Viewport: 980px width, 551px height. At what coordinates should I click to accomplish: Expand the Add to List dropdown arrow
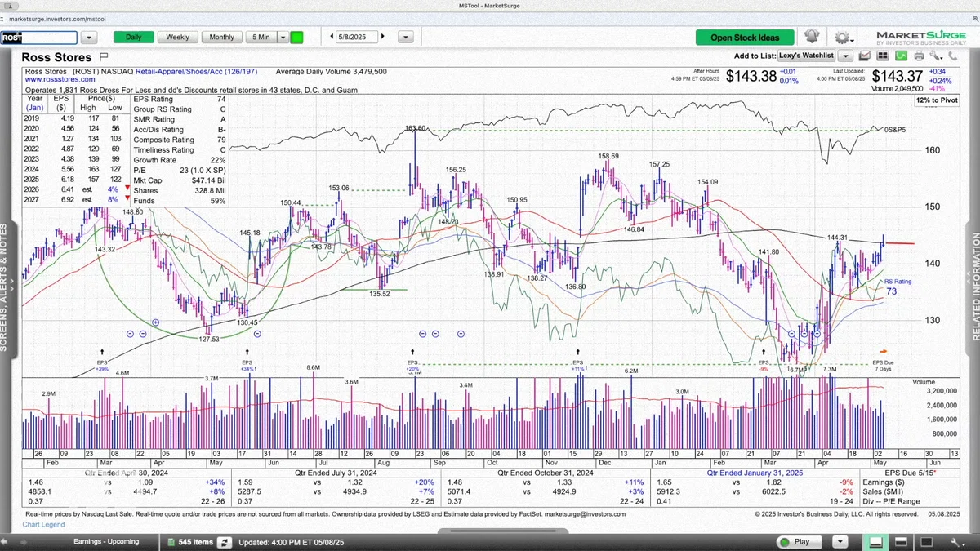[x=845, y=56]
